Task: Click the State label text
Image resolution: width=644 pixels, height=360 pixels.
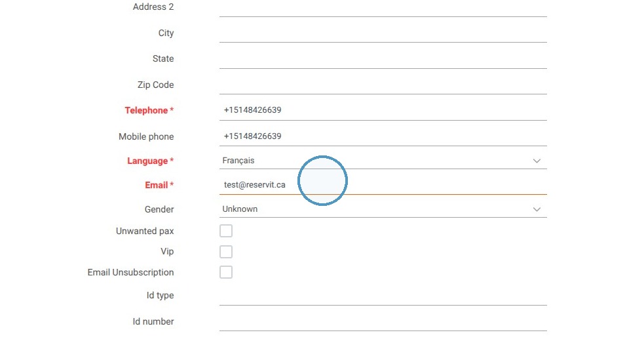Action: coord(163,59)
